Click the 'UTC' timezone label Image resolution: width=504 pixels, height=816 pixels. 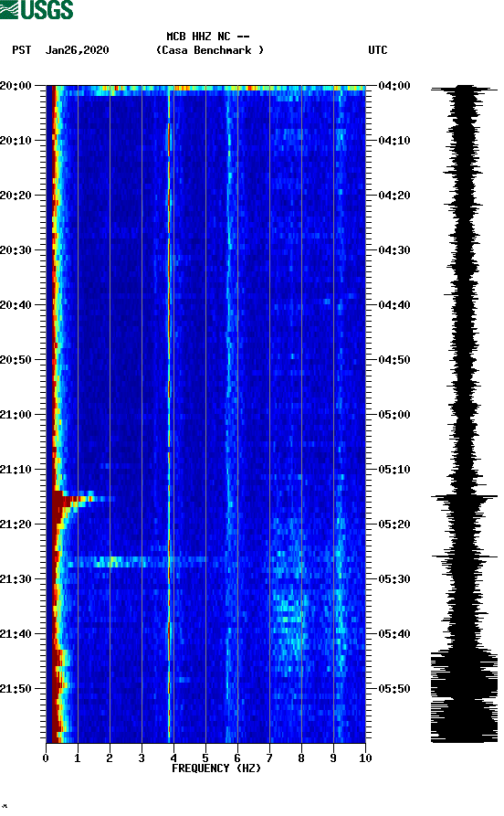pos(378,50)
